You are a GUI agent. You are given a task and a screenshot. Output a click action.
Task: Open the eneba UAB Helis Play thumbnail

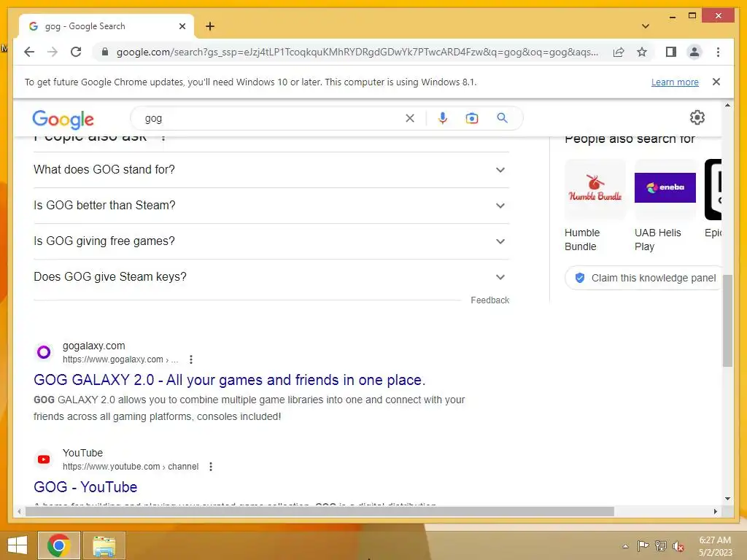pos(665,189)
